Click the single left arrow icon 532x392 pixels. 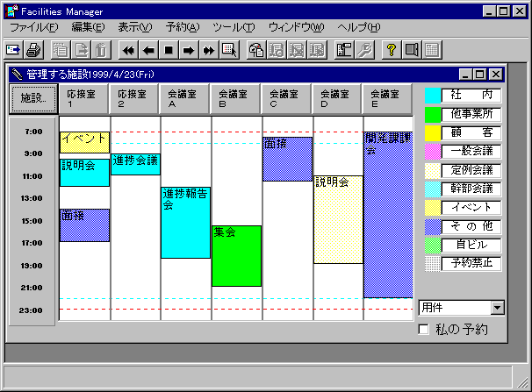point(148,50)
